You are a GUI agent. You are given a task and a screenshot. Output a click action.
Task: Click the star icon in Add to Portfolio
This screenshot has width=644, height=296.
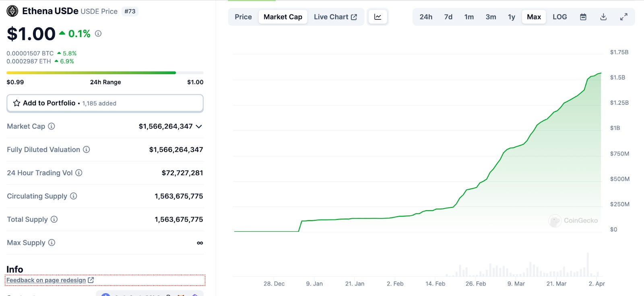coord(17,103)
